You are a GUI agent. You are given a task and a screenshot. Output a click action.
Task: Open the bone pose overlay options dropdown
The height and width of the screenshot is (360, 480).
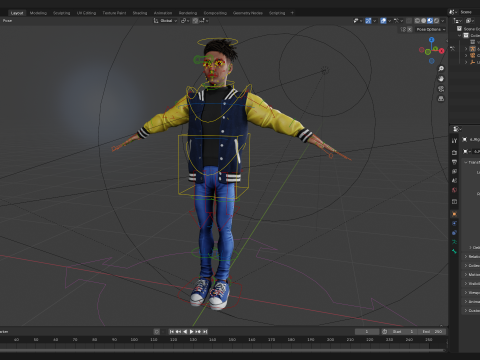[398, 21]
